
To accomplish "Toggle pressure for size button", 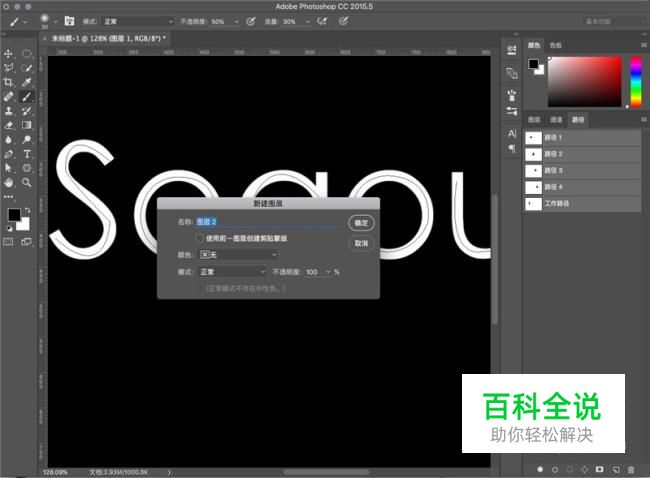I will (x=343, y=21).
